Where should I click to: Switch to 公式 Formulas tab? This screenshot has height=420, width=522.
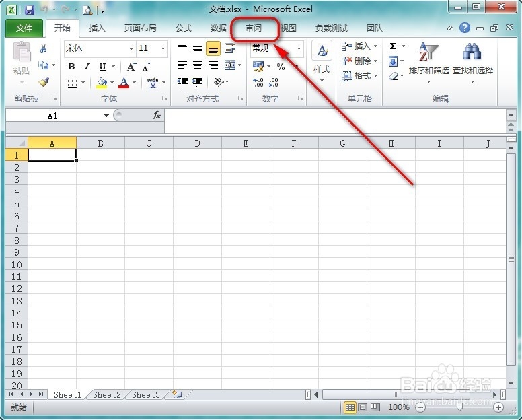[x=184, y=28]
